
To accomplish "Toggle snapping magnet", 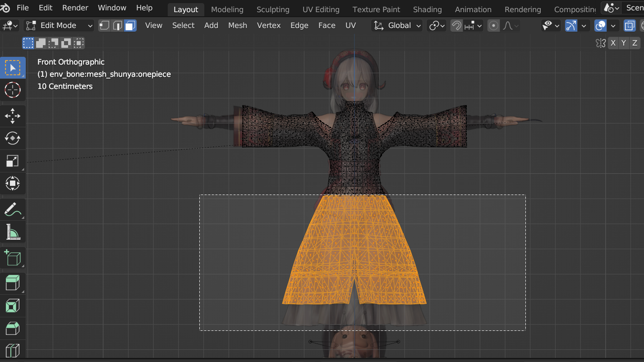I will tap(456, 26).
